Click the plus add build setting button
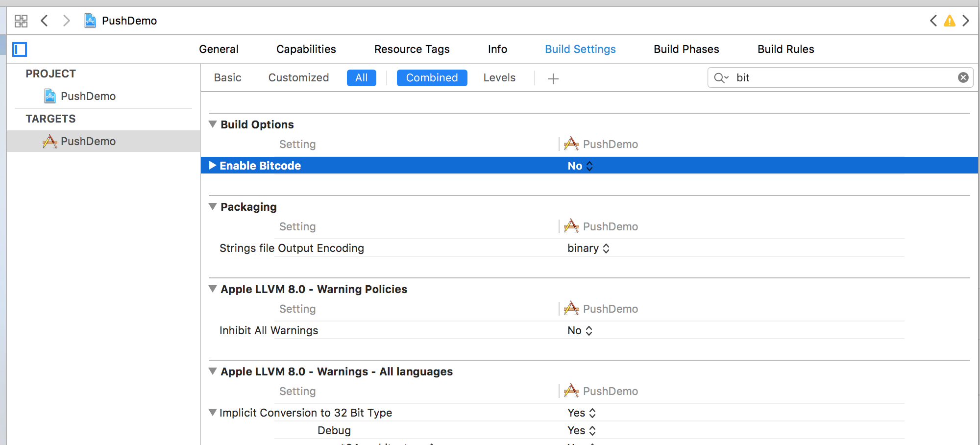This screenshot has height=445, width=980. pyautogui.click(x=553, y=78)
